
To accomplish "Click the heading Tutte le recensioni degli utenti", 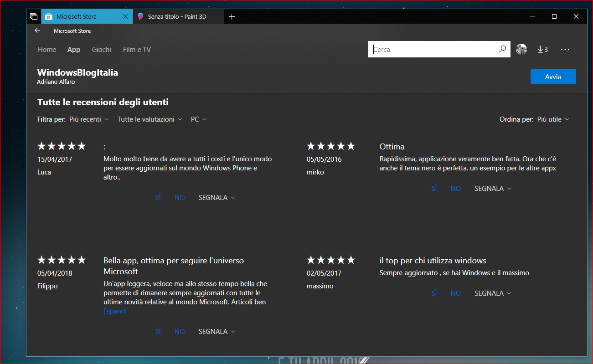I will (103, 102).
